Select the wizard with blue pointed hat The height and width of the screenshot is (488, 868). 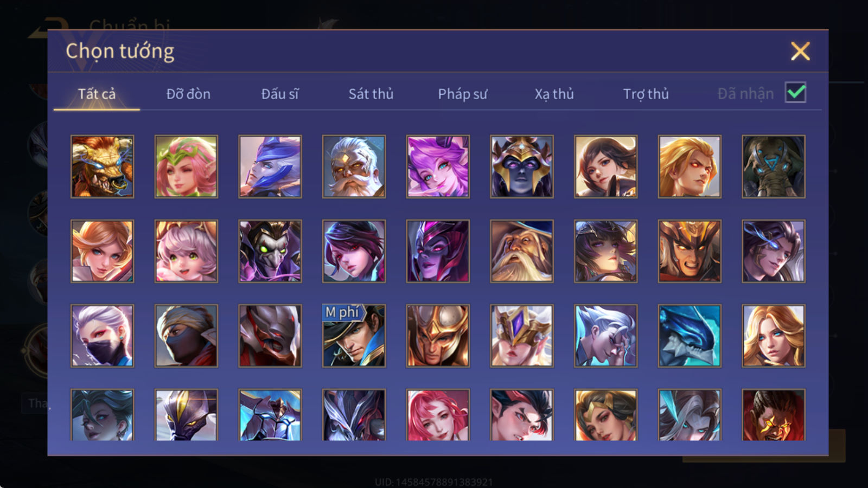click(x=522, y=251)
